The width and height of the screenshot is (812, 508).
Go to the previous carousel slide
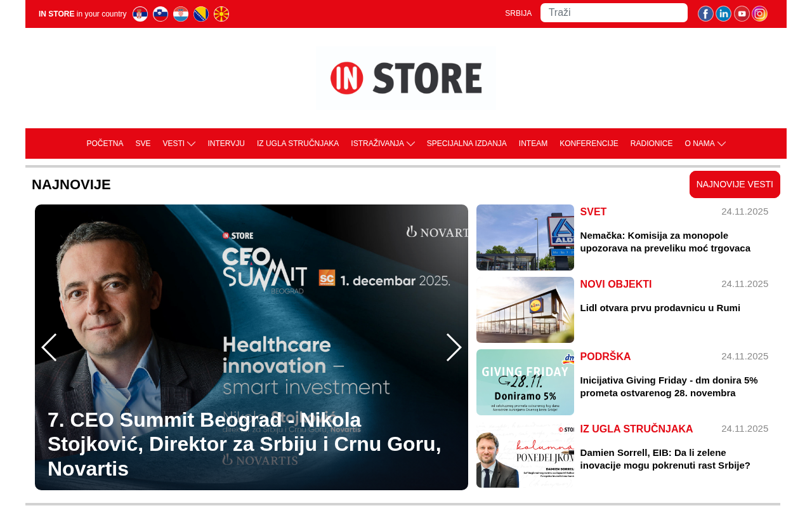pos(49,347)
